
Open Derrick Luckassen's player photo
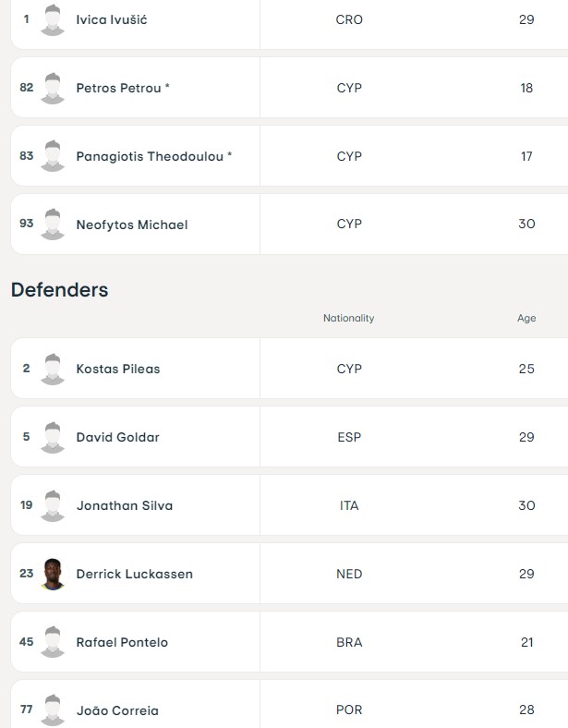[x=53, y=574]
